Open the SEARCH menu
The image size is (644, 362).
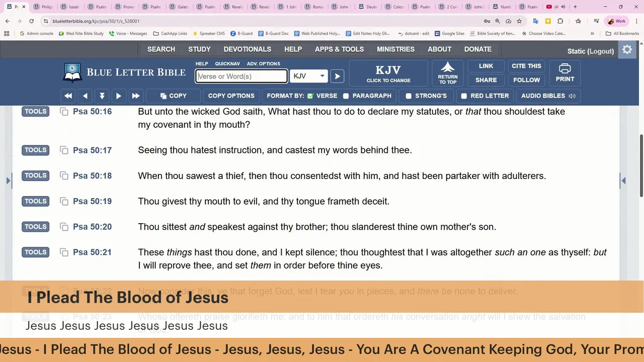pyautogui.click(x=161, y=49)
